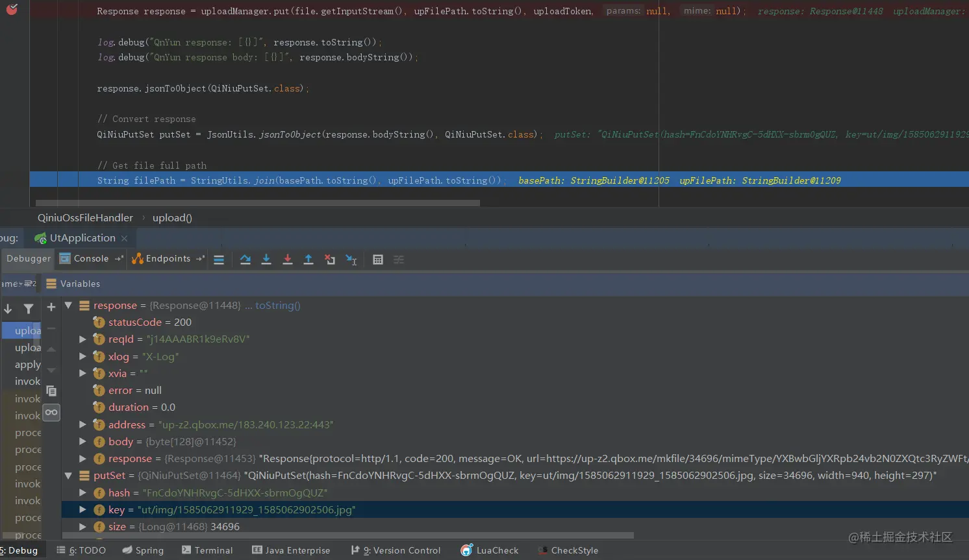Screen dimensions: 969x560
Task: Open the Version Control tool window
Action: (x=396, y=550)
